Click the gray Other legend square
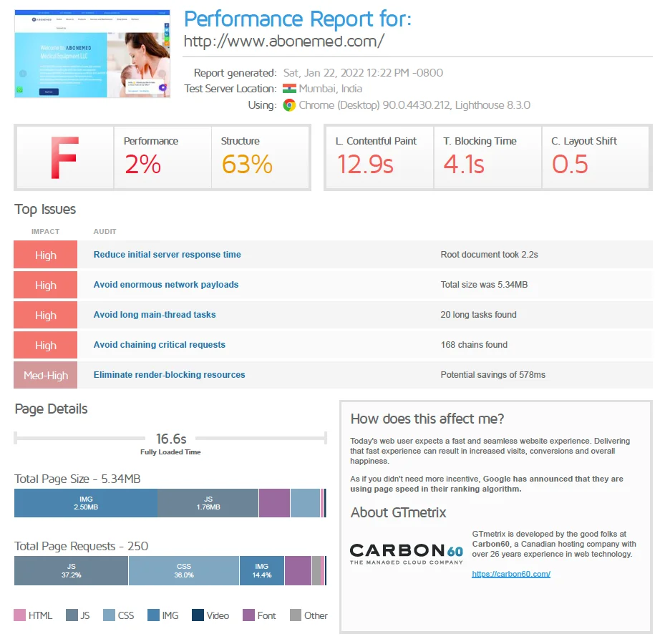The image size is (665, 644). click(296, 615)
